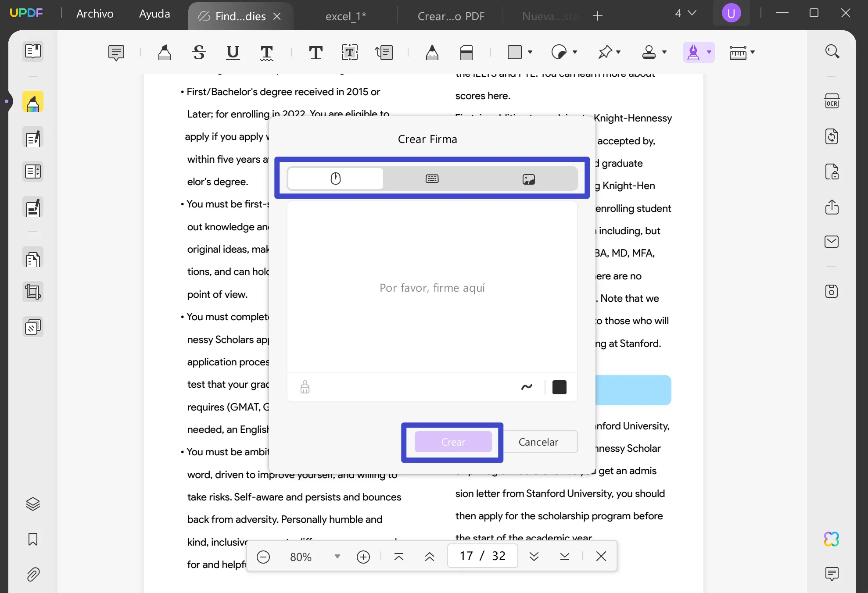Select the sticky note comment tool
868x593 pixels.
pos(116,53)
